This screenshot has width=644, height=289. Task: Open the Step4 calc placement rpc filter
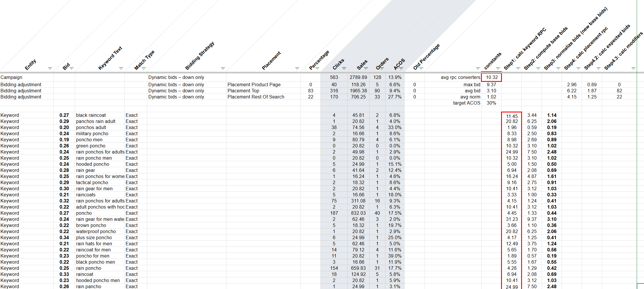[x=578, y=68]
